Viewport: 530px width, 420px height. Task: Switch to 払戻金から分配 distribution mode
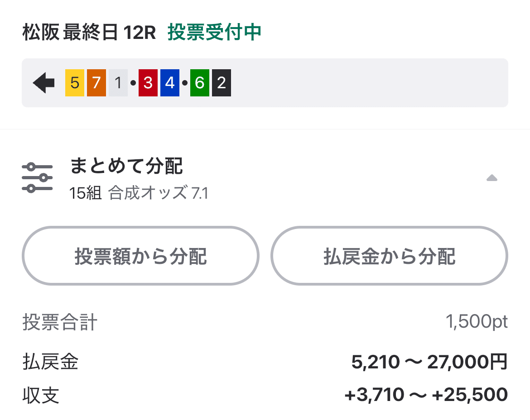[x=390, y=256]
